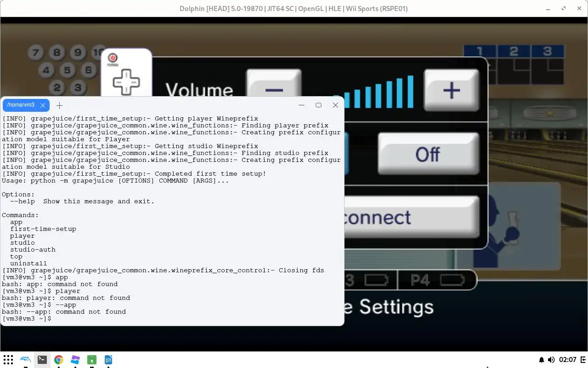Click the 'Usage: python -m grapejuice' line
588x368 pixels.
(115, 181)
